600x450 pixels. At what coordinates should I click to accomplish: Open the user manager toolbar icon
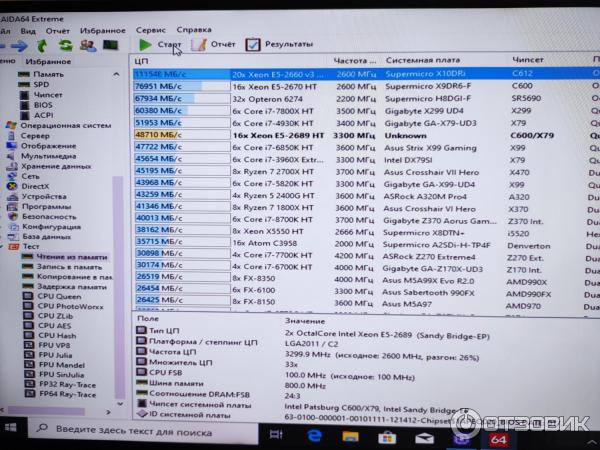click(88, 46)
